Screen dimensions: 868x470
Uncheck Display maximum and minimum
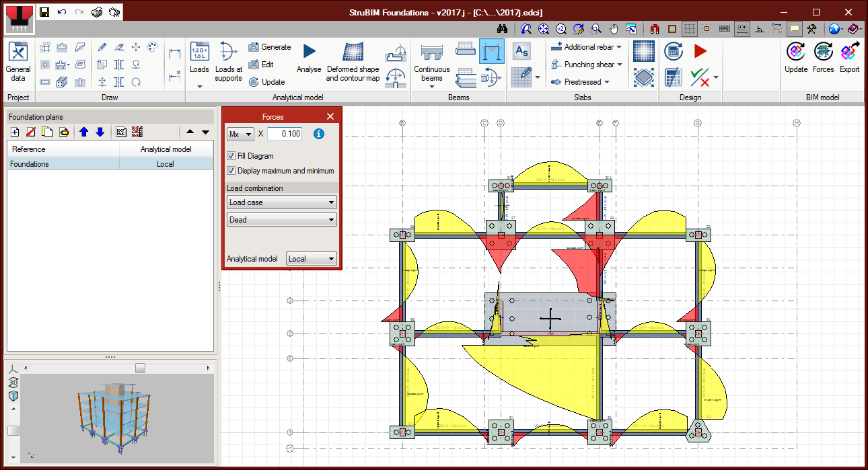[231, 171]
